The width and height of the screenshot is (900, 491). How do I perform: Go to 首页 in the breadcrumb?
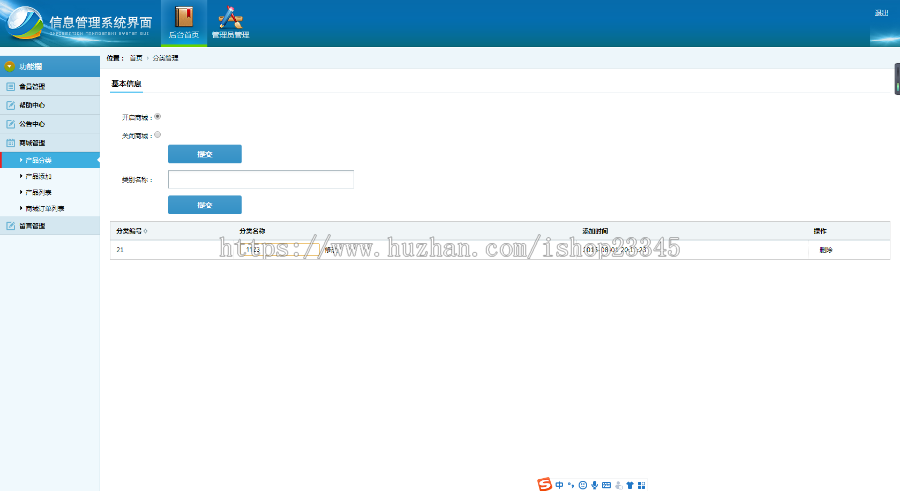pyautogui.click(x=136, y=58)
